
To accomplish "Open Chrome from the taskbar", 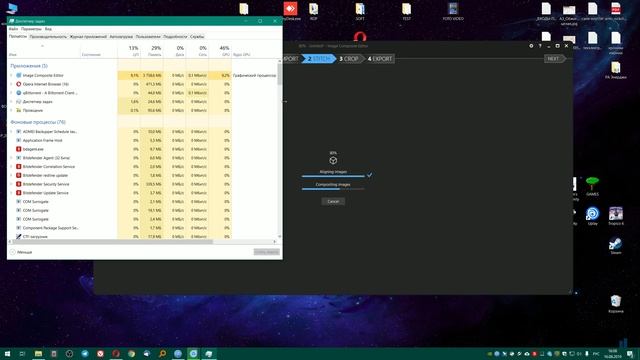I will pyautogui.click(x=131, y=353).
